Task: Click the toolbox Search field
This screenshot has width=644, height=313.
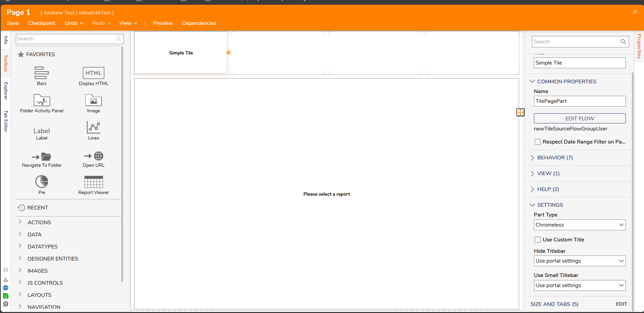Action: 66,39
